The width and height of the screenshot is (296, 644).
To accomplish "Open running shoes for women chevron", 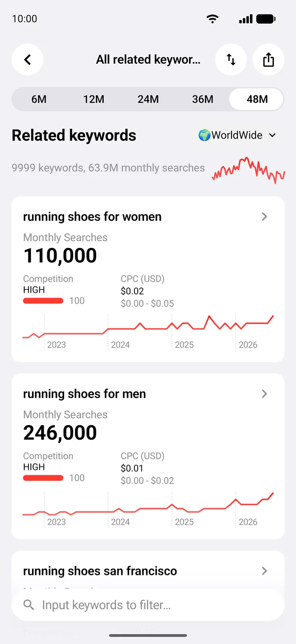I will 265,217.
